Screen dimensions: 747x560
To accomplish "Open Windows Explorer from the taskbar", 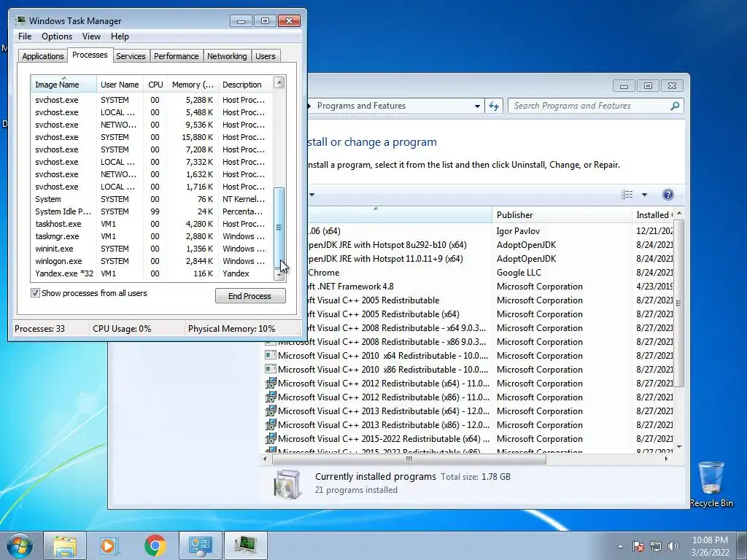I will tap(65, 545).
